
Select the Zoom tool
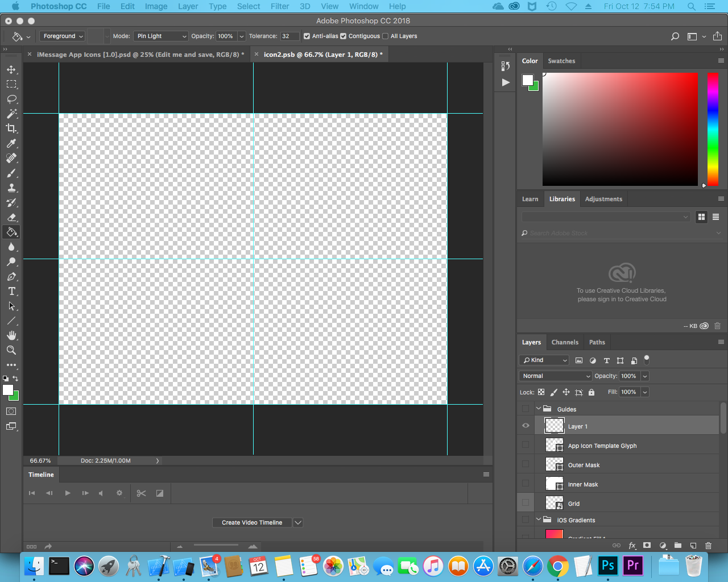[11, 350]
